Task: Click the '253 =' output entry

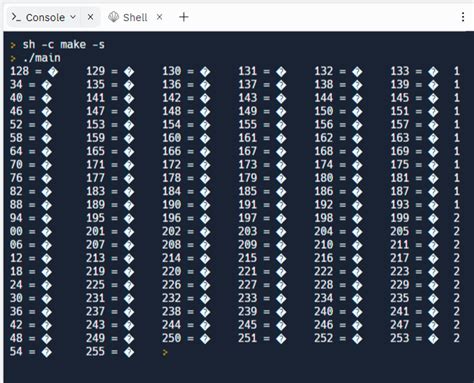Action: click(x=414, y=338)
